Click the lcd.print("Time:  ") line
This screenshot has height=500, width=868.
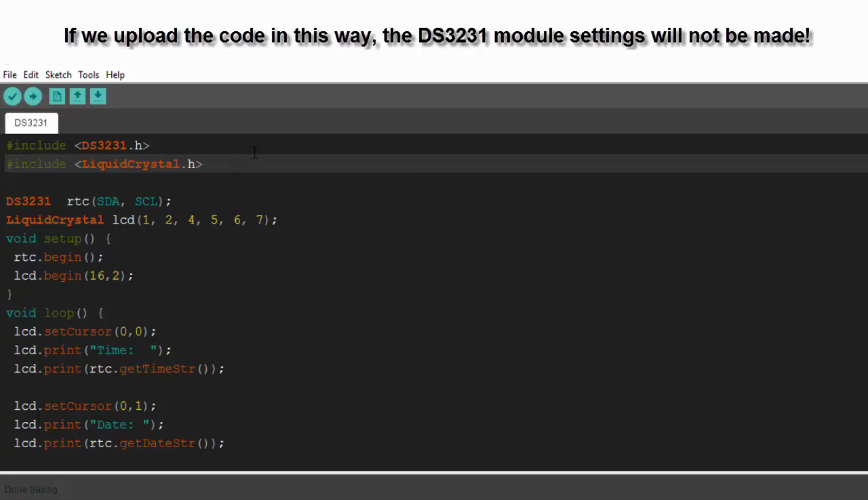[92, 350]
